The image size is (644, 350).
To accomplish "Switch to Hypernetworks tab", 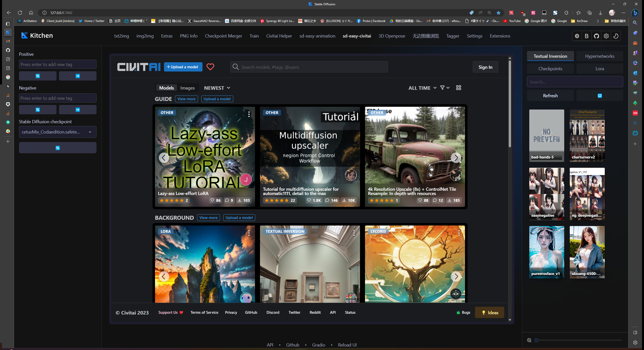I will click(x=599, y=56).
